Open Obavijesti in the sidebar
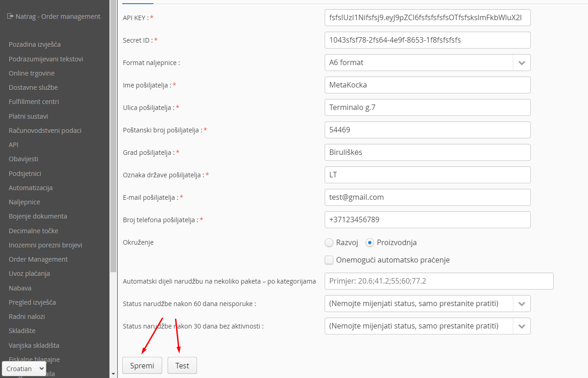Screen dimensions: 588x378 point(23,159)
